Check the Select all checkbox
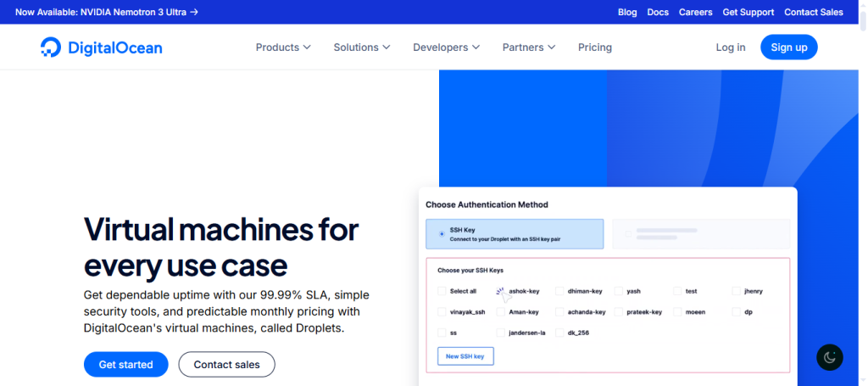This screenshot has height=386, width=868. pos(442,291)
